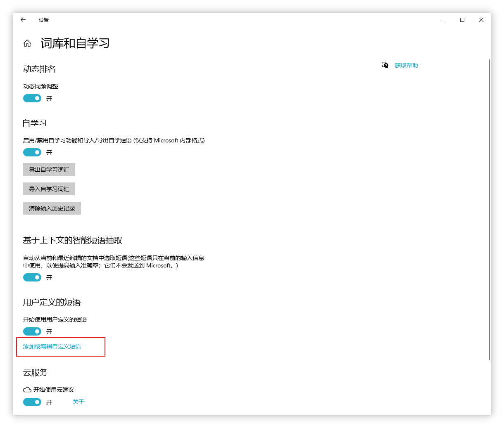This screenshot has height=428, width=504.
Task: Disable the 自学习 enable/disable switch
Action: tap(32, 152)
